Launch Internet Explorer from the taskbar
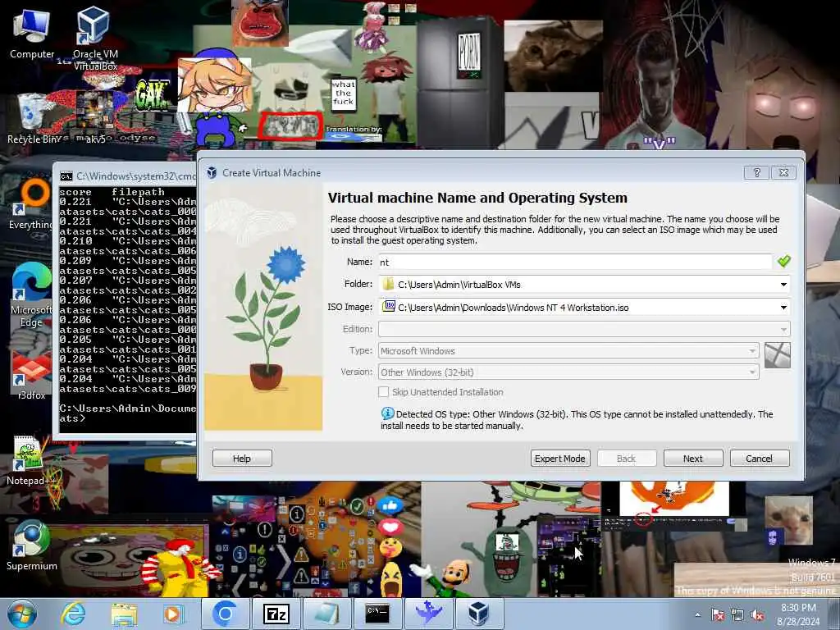Viewport: 840px width, 630px height. [x=73, y=614]
